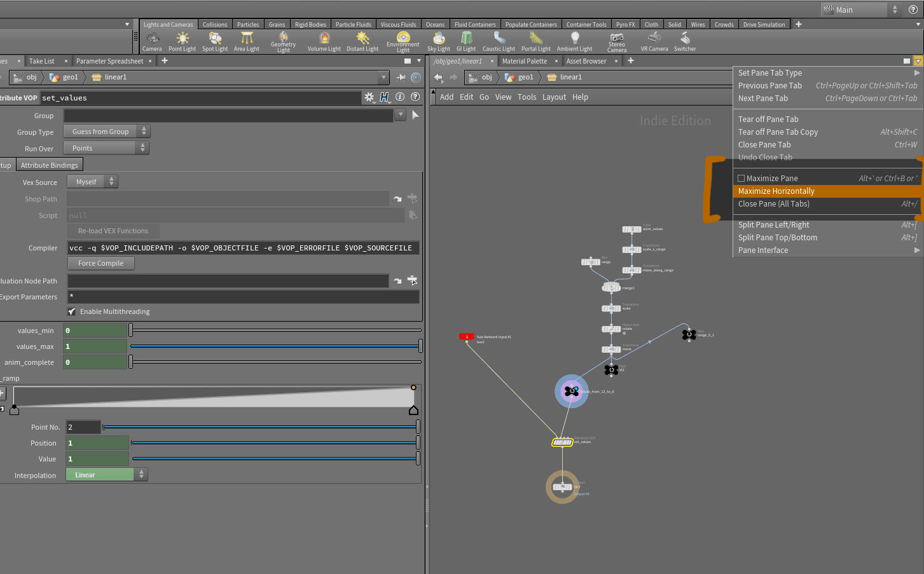Viewport: 924px width, 574px height.
Task: Open file chooser for Evaluation Node Path
Action: pyautogui.click(x=412, y=280)
